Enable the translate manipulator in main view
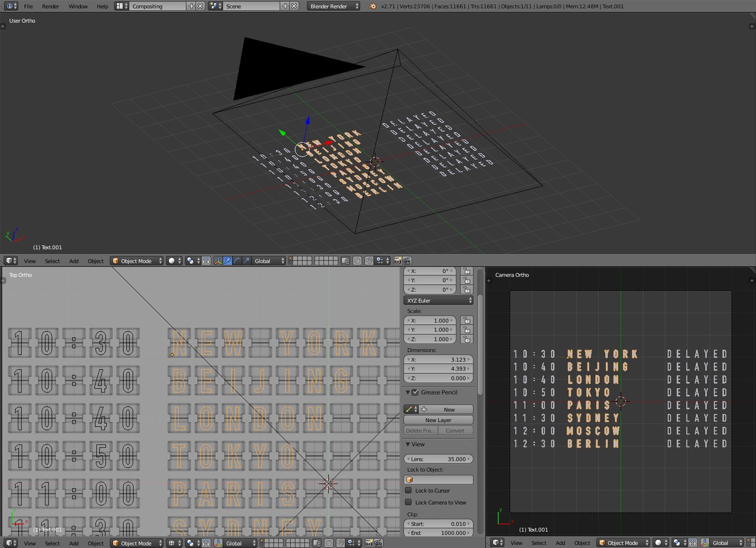 (228, 261)
